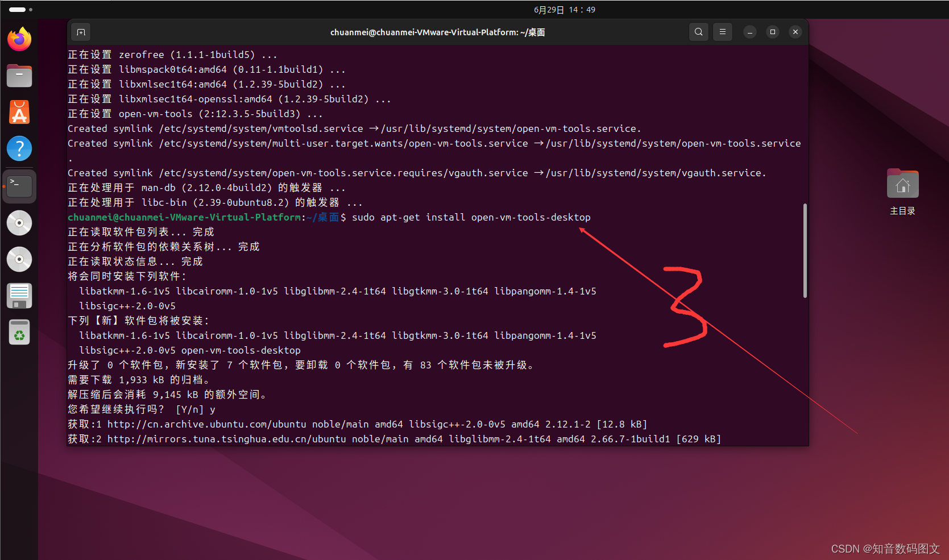Open Firefox from the dock
949x560 pixels.
[x=19, y=39]
